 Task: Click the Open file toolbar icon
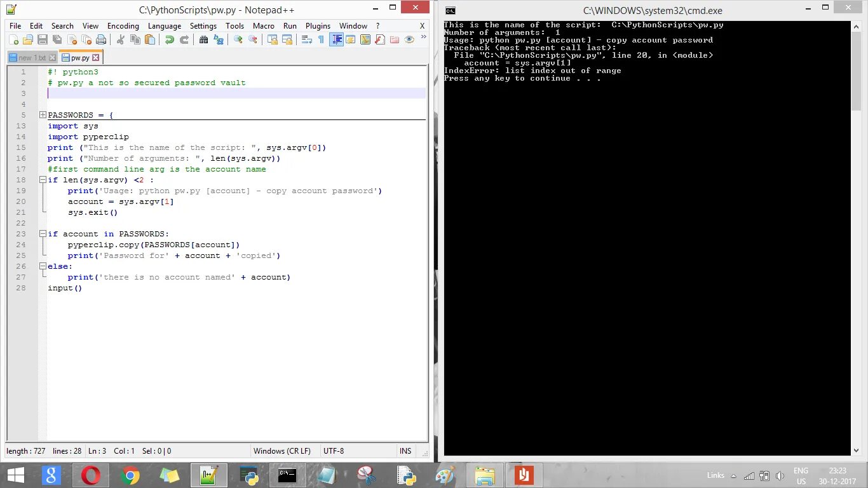point(28,39)
